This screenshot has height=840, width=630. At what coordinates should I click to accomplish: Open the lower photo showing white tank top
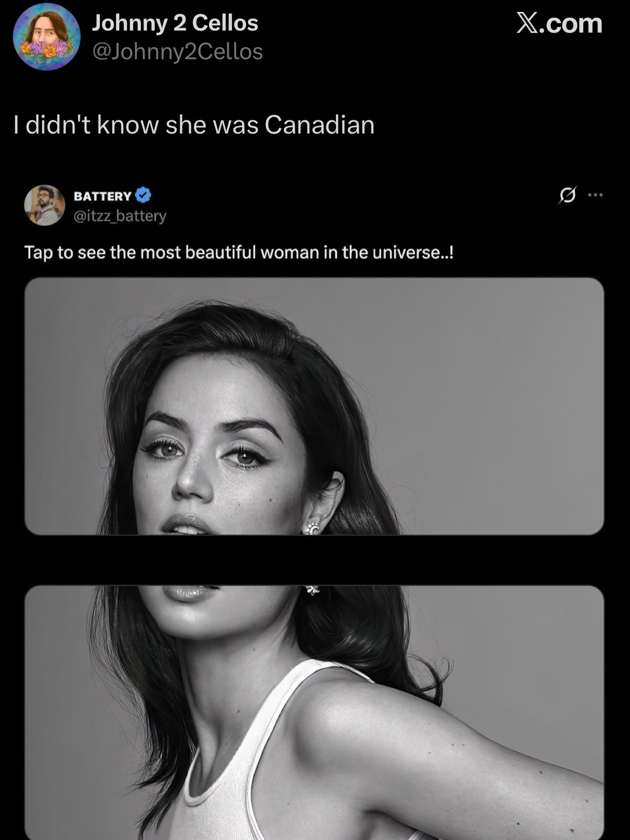click(x=314, y=713)
